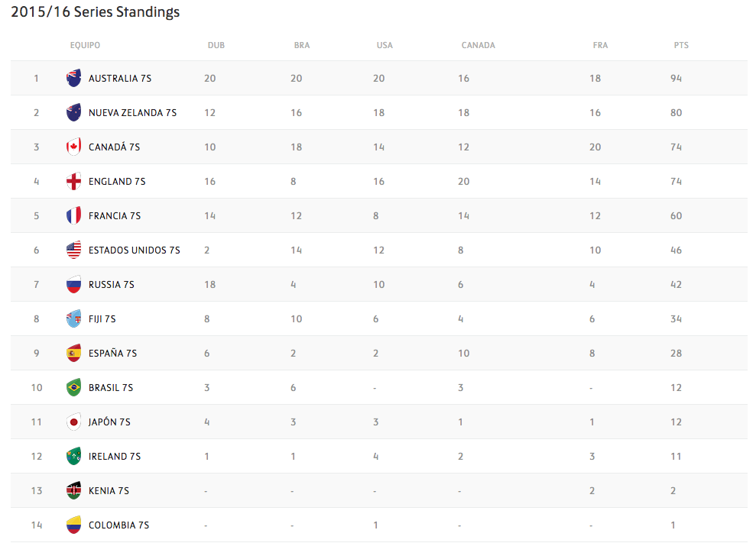Screen dimensions: 756x556
Task: Click the Canadá 7s flag icon
Action: click(73, 147)
